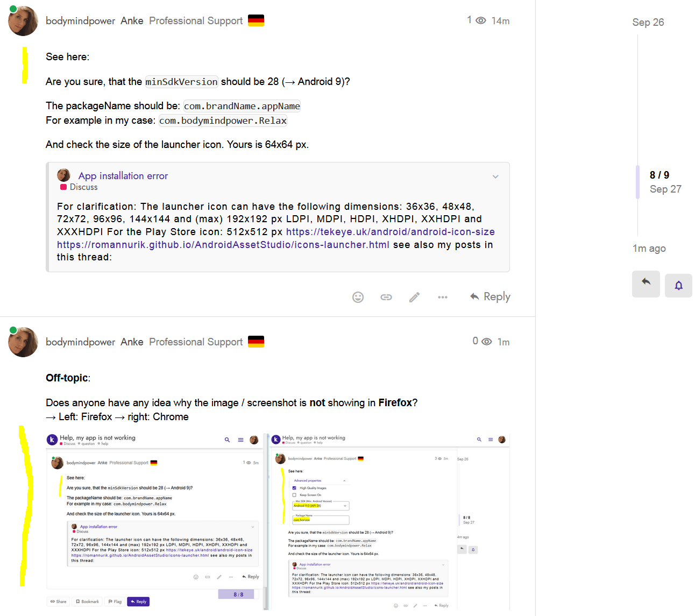Click username bodymindpower on the 14m post
Screen dimensions: 695x616
81,21
